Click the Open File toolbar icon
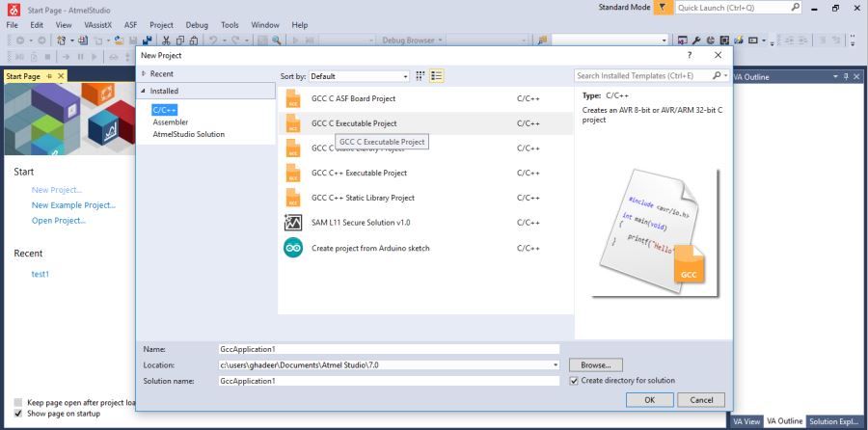Viewport: 868px width, 430px height. click(119, 40)
